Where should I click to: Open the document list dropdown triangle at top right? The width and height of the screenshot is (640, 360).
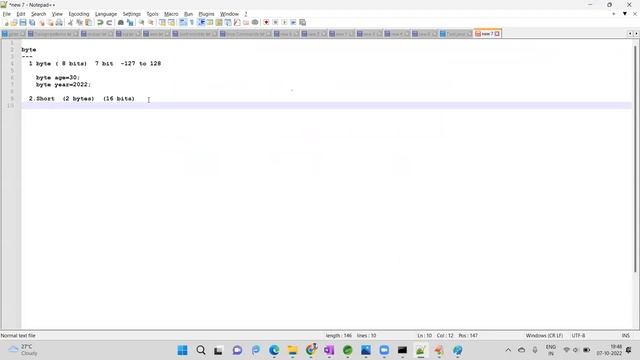coord(624,14)
